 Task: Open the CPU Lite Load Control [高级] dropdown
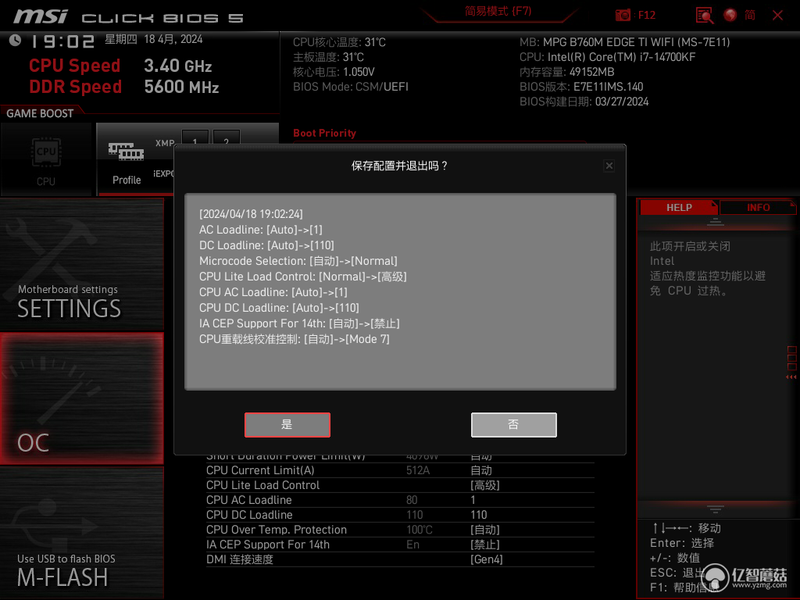tap(485, 485)
